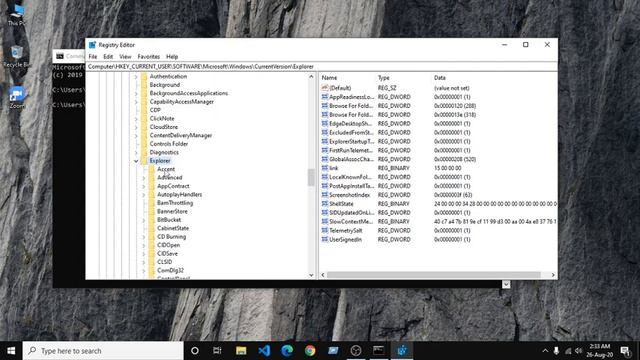The image size is (640, 360).
Task: Click the ScreenshotIndex value icon
Action: tap(325, 195)
